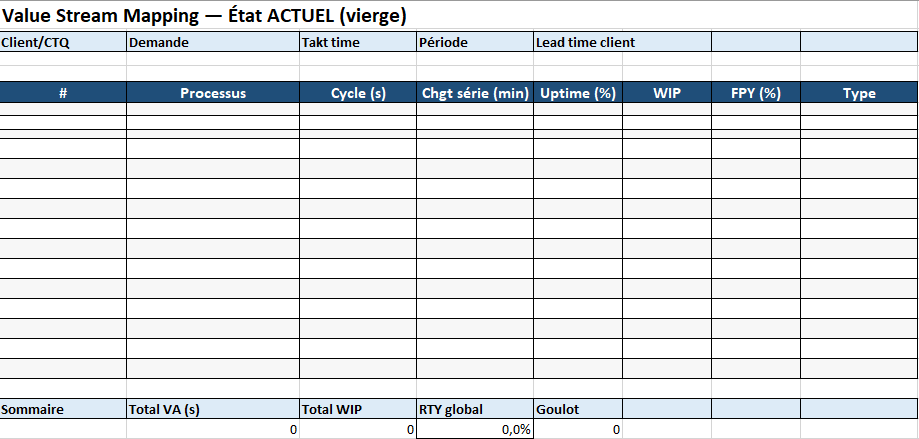
Task: Click the 0,0% RTY value cell
Action: point(475,429)
